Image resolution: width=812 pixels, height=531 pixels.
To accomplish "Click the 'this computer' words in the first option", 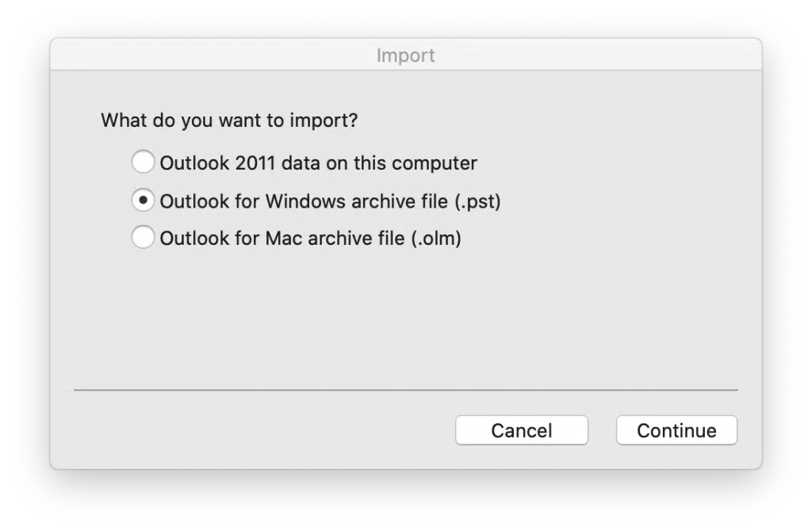I will [x=416, y=163].
